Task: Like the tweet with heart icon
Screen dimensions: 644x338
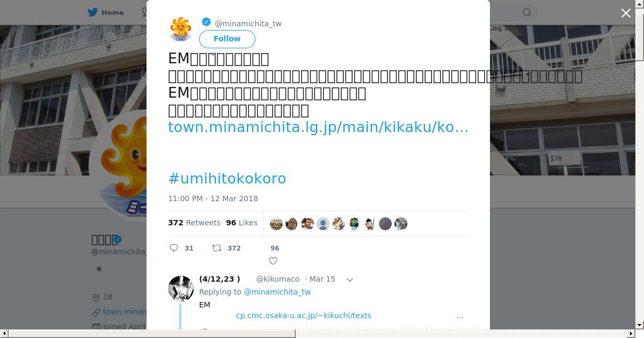Action: point(273,261)
